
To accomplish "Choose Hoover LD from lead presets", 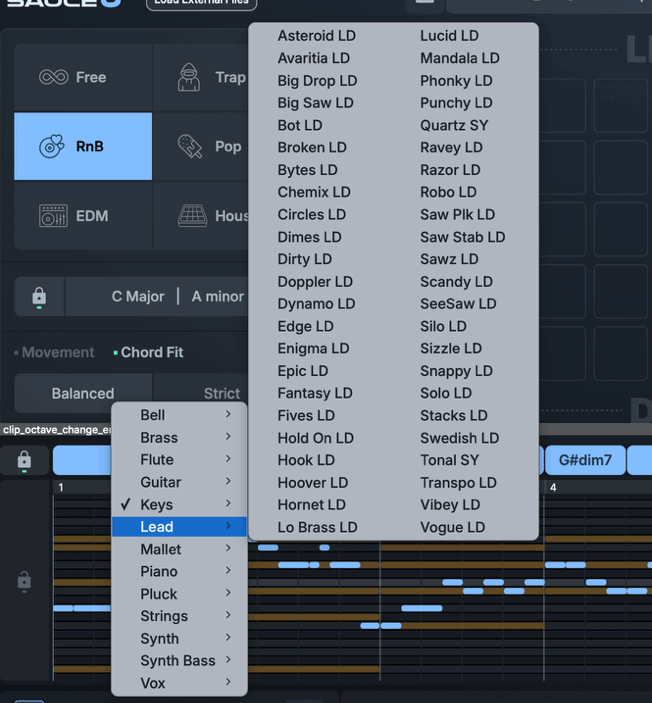I will click(312, 483).
